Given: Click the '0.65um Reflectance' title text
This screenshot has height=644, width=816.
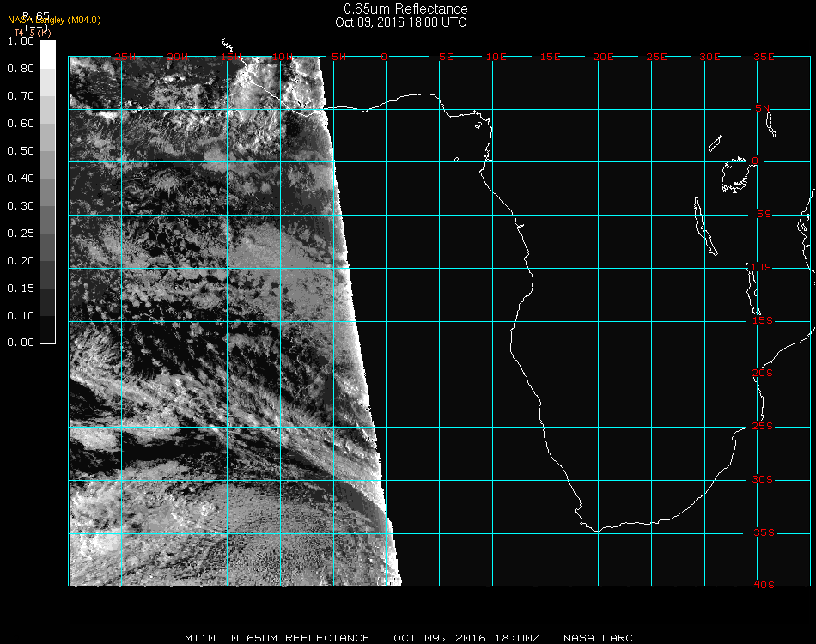Looking at the screenshot, I should (x=405, y=9).
